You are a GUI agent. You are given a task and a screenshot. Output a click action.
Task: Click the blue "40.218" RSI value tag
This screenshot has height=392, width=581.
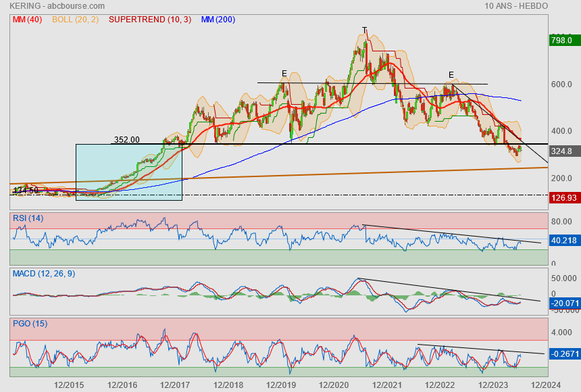565,241
